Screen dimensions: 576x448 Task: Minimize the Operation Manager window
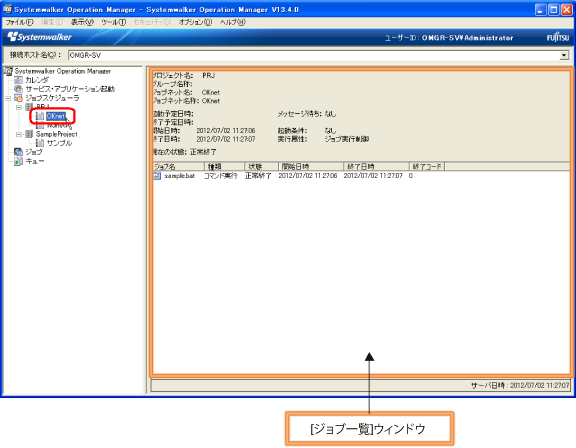click(x=540, y=10)
